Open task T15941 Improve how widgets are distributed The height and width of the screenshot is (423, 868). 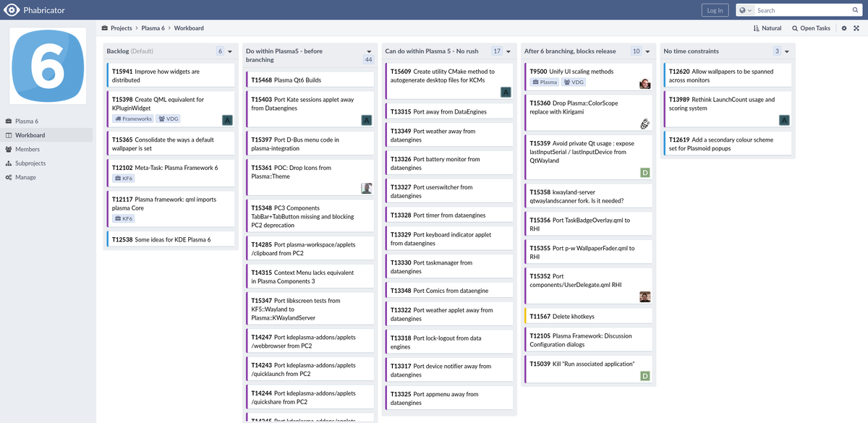(171, 76)
